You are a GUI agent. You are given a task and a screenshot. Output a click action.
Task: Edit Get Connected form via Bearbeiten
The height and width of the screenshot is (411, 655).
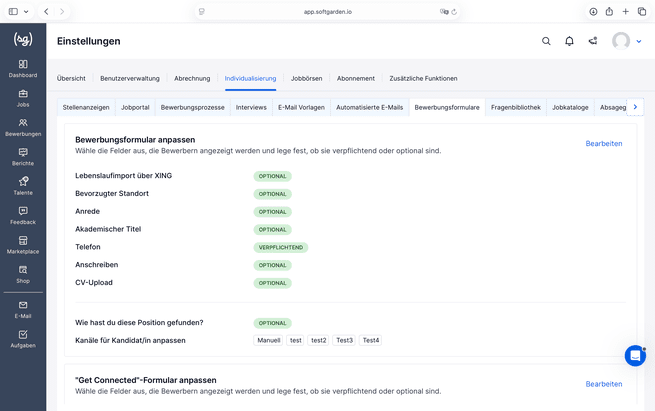[604, 384]
